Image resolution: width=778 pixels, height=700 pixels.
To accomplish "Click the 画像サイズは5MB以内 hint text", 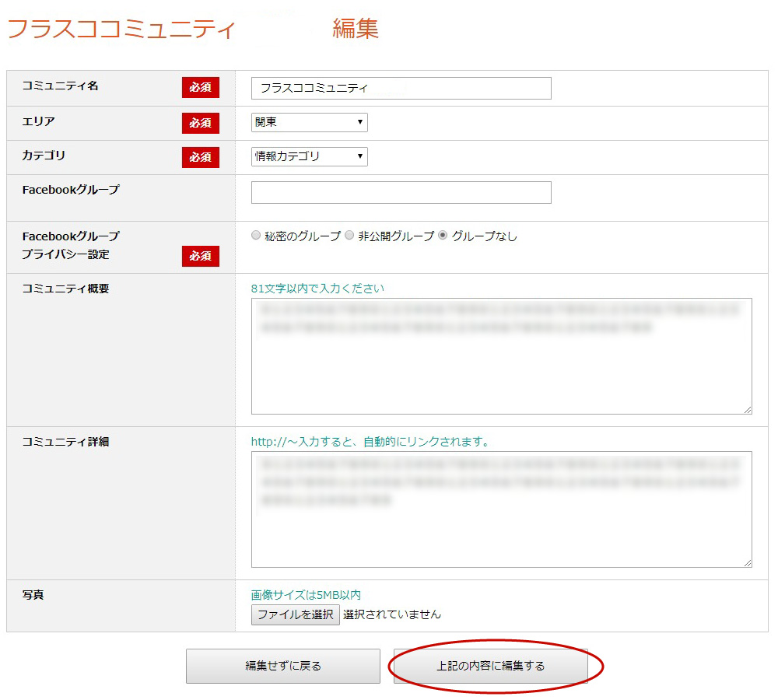I will click(306, 595).
